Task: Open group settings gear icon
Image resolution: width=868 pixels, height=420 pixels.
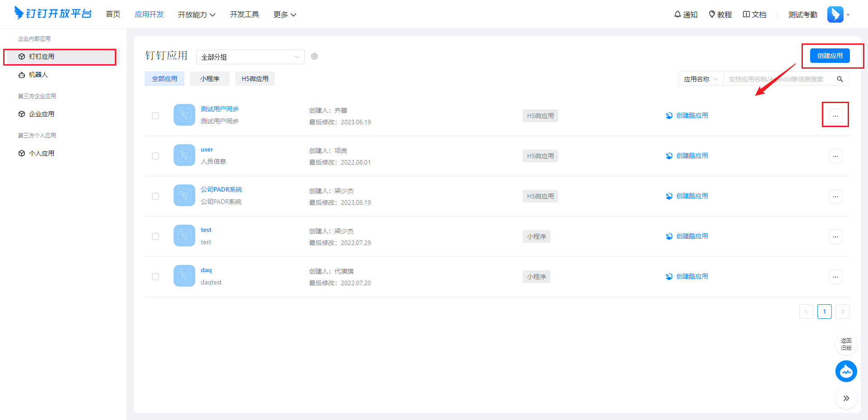Action: pos(315,57)
